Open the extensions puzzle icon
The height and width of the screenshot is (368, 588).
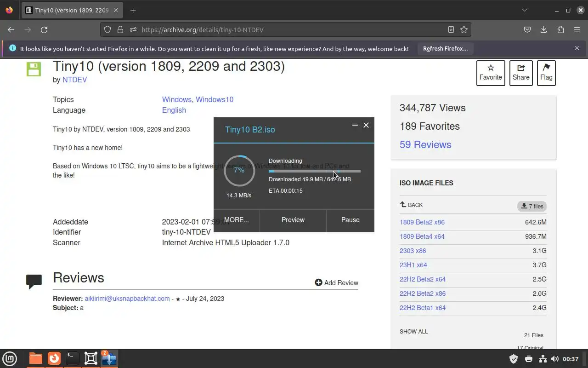(x=560, y=29)
